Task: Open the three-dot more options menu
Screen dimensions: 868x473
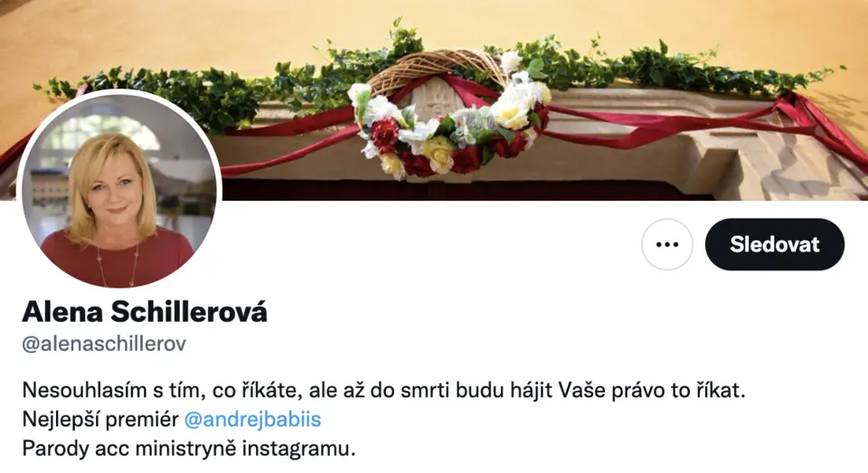Action: tap(667, 244)
